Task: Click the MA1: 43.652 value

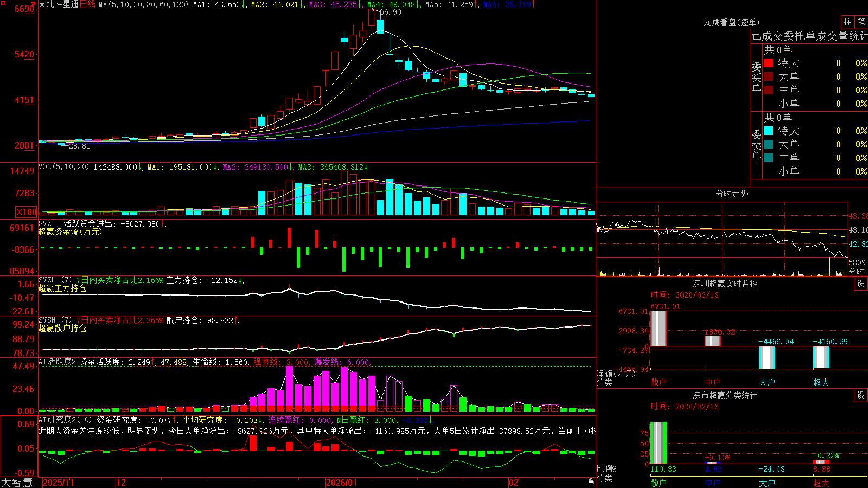Action: pos(217,4)
